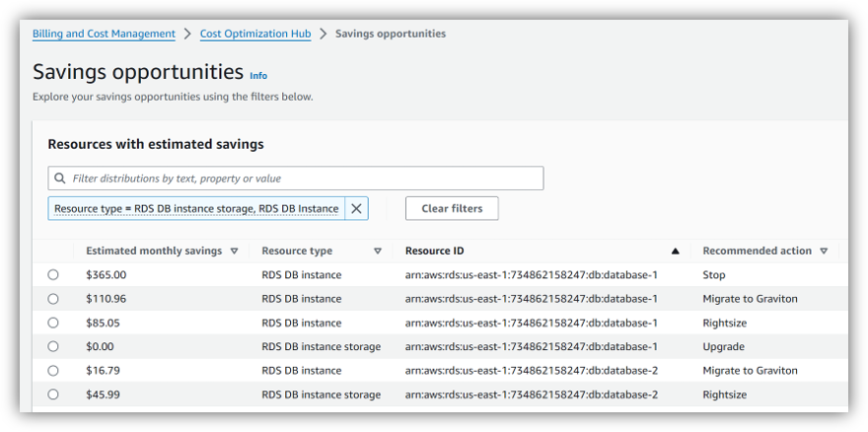Click the Resource type header label

[x=297, y=251]
